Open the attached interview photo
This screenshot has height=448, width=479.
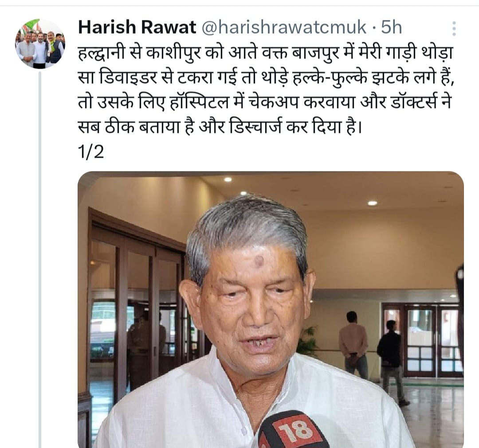click(x=271, y=309)
